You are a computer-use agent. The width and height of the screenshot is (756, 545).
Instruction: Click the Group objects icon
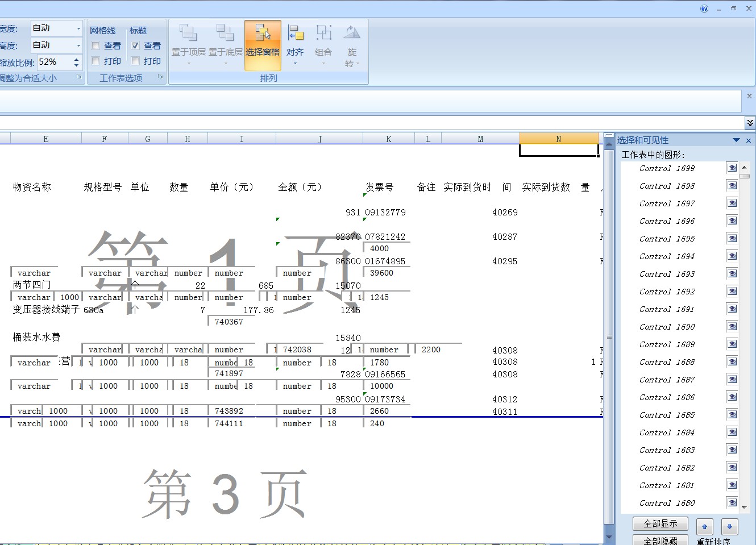pos(323,33)
